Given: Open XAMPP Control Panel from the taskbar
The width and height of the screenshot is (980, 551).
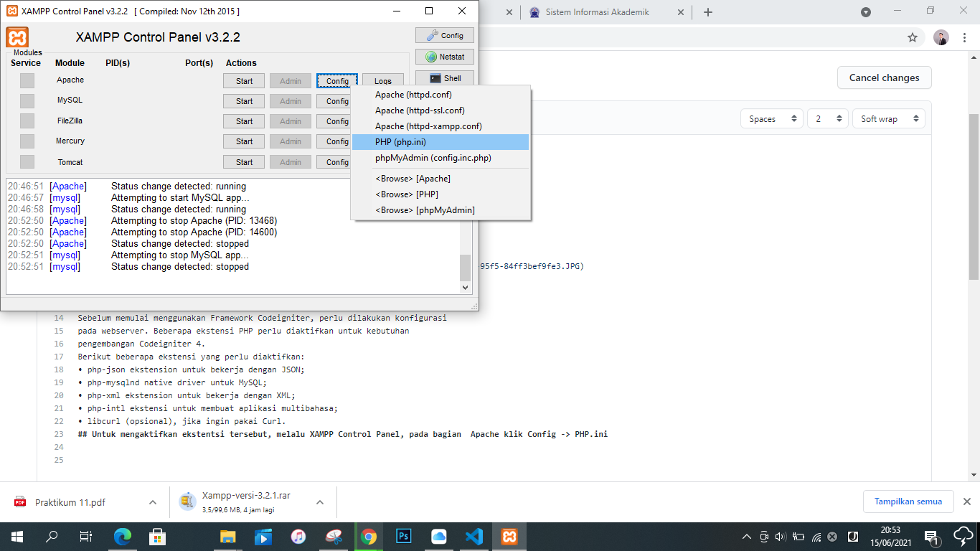Looking at the screenshot, I should point(508,536).
